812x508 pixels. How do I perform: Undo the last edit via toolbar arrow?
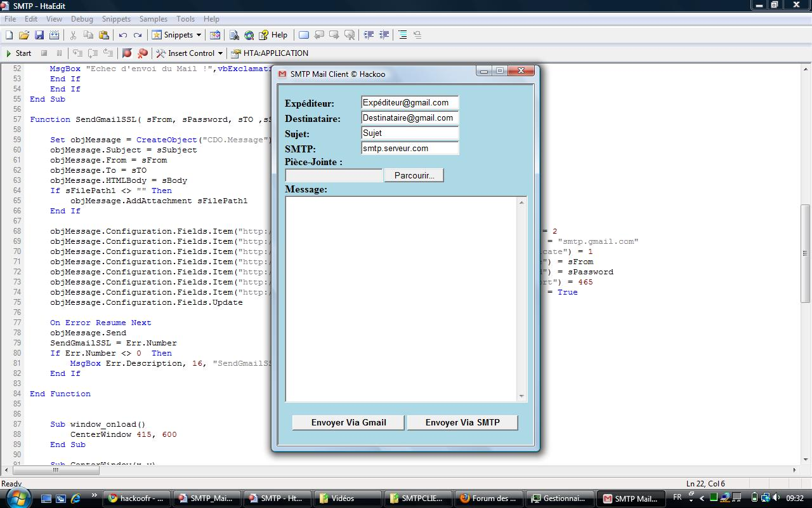coord(123,35)
